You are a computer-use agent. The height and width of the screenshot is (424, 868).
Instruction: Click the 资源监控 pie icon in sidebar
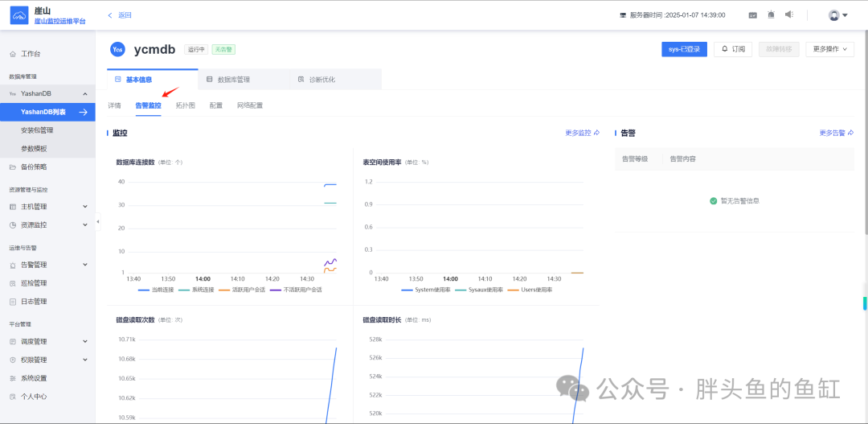(x=13, y=225)
